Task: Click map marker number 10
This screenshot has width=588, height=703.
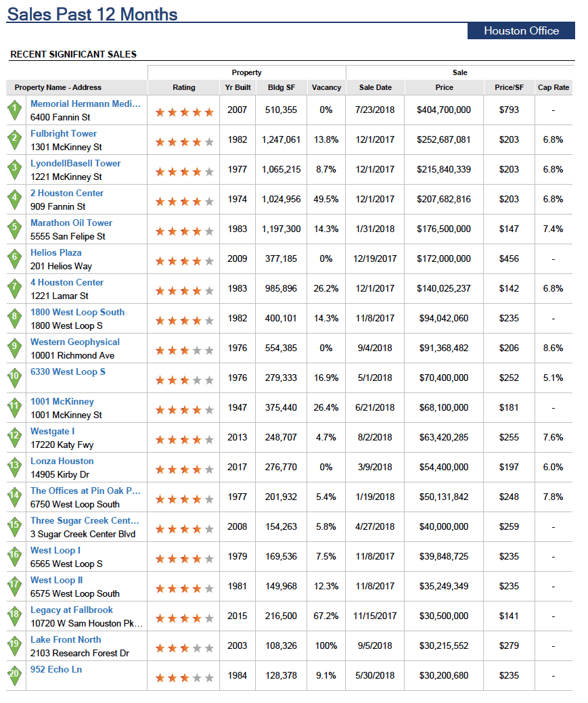Action: (x=15, y=378)
